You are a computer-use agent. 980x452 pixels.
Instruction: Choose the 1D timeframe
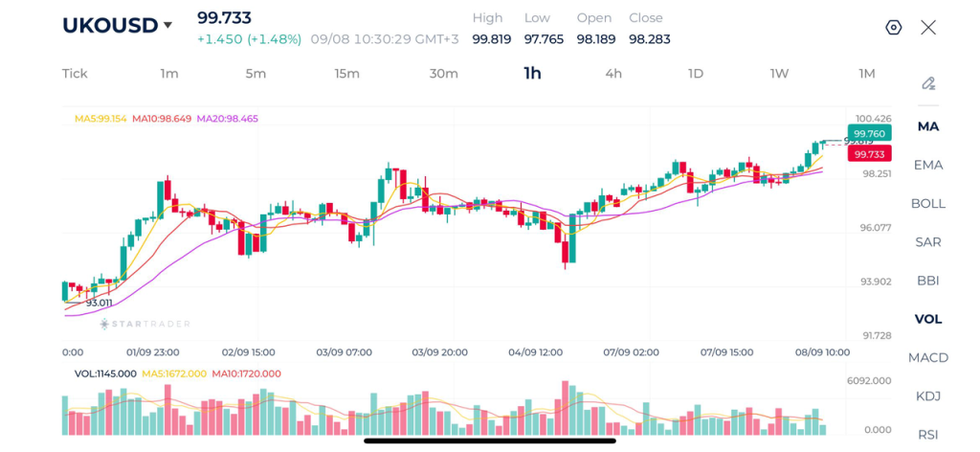click(696, 74)
